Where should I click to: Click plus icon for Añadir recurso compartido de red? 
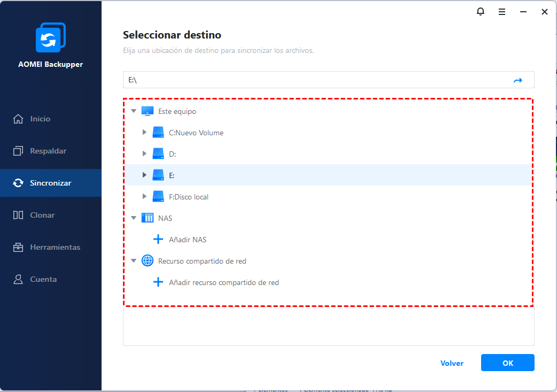[x=158, y=282]
